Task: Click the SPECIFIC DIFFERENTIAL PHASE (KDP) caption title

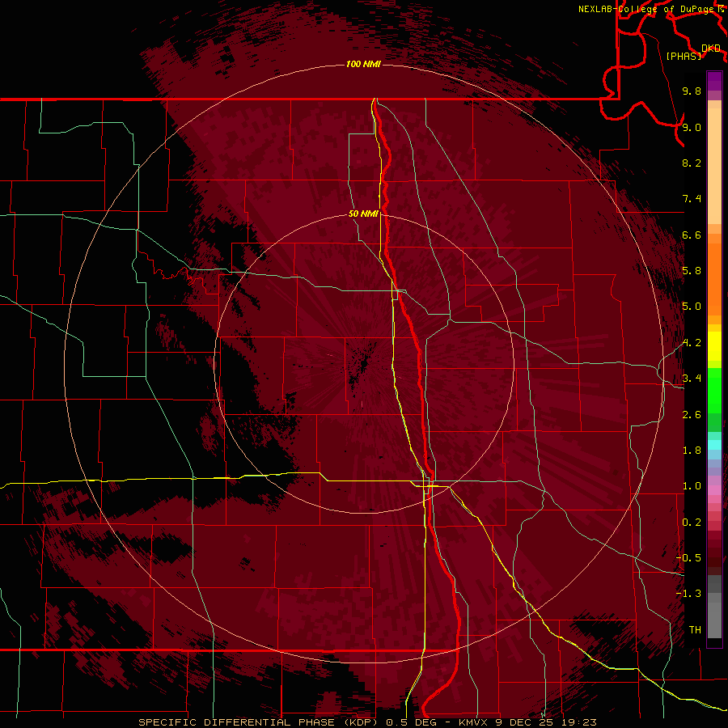Action: coord(258,722)
